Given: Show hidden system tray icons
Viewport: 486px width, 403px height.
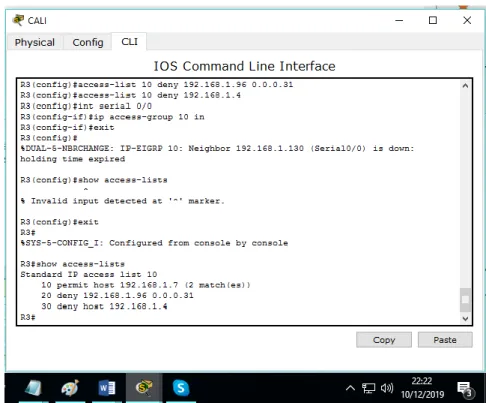Looking at the screenshot, I should tap(350, 388).
